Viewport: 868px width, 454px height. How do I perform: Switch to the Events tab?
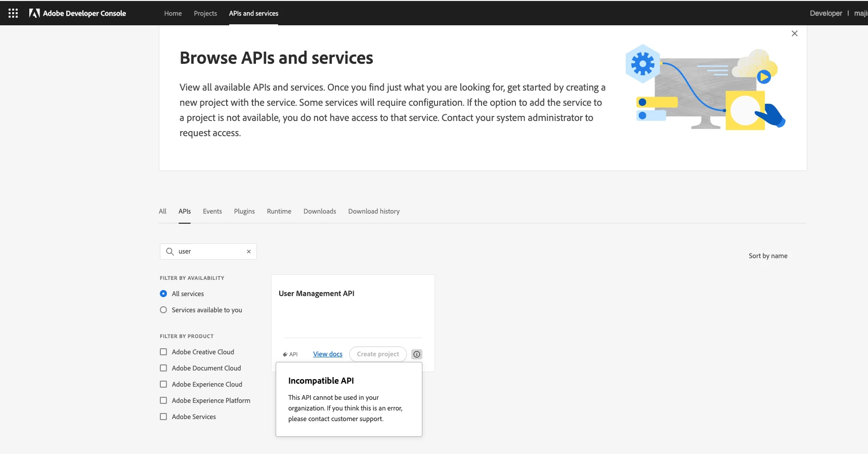212,212
